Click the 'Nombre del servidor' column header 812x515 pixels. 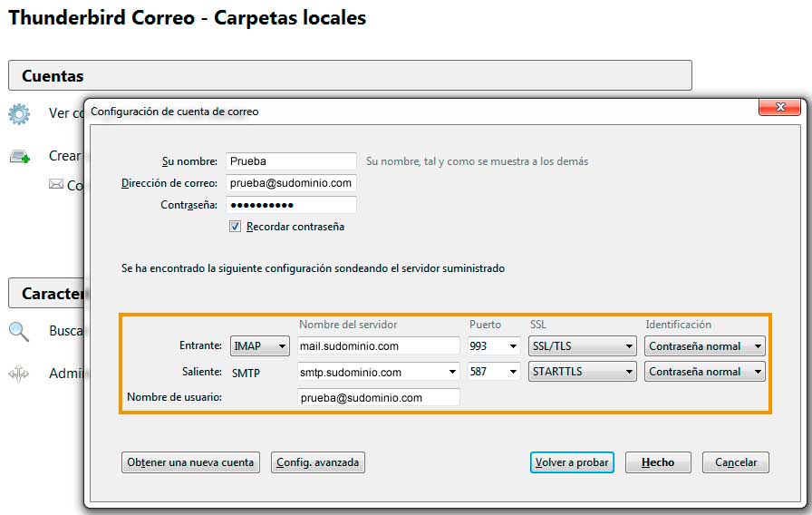348,325
